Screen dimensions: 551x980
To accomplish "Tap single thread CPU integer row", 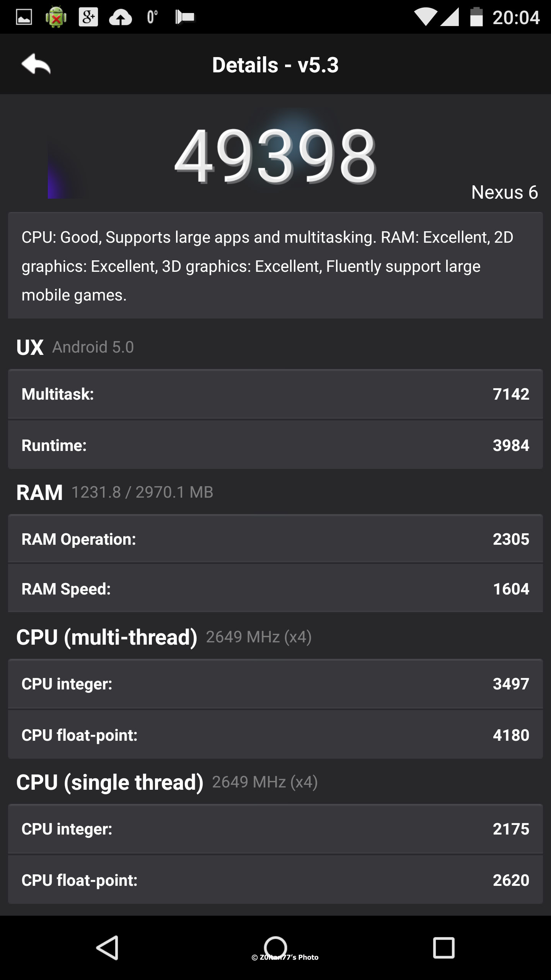I will tap(275, 829).
